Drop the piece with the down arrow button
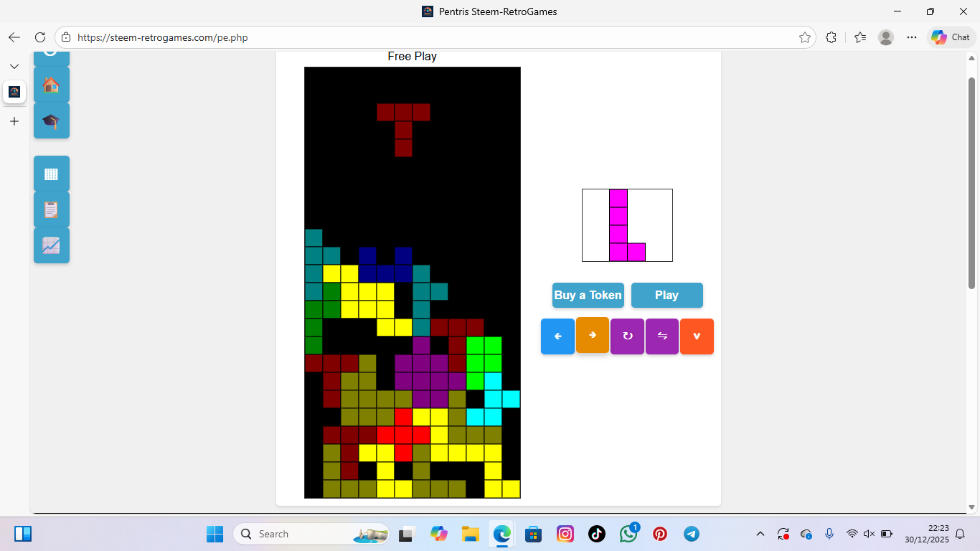The width and height of the screenshot is (980, 551). [x=697, y=336]
